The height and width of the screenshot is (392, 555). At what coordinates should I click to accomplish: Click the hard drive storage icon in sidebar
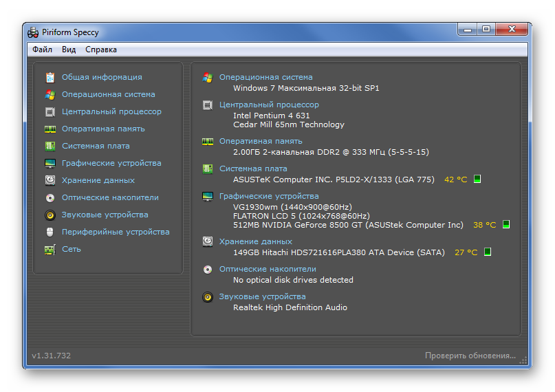[x=50, y=180]
